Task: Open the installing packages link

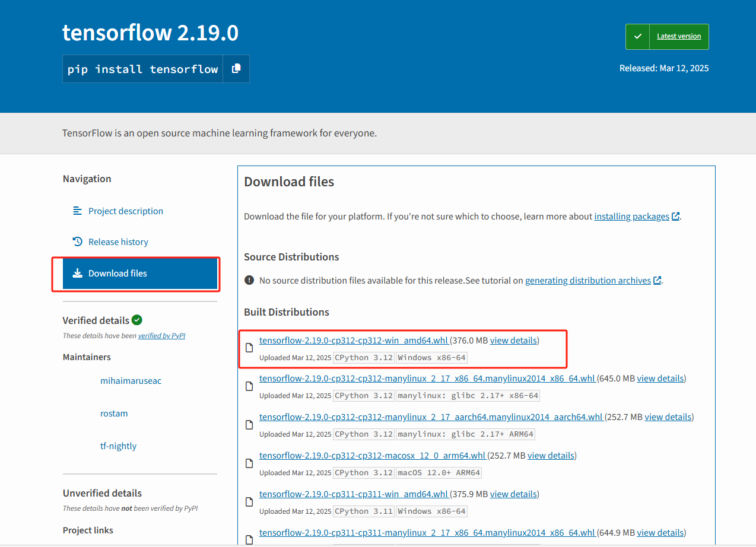Action: tap(631, 217)
